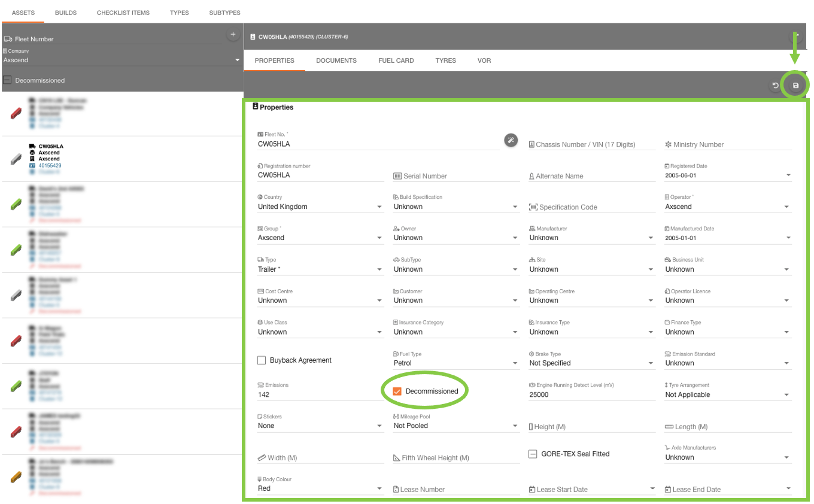Click magic wand icon beside Fleet No.
This screenshot has width=814, height=504.
(511, 140)
